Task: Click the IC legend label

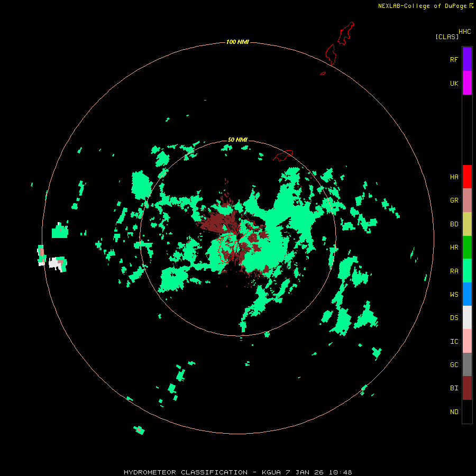Action: pos(454,342)
